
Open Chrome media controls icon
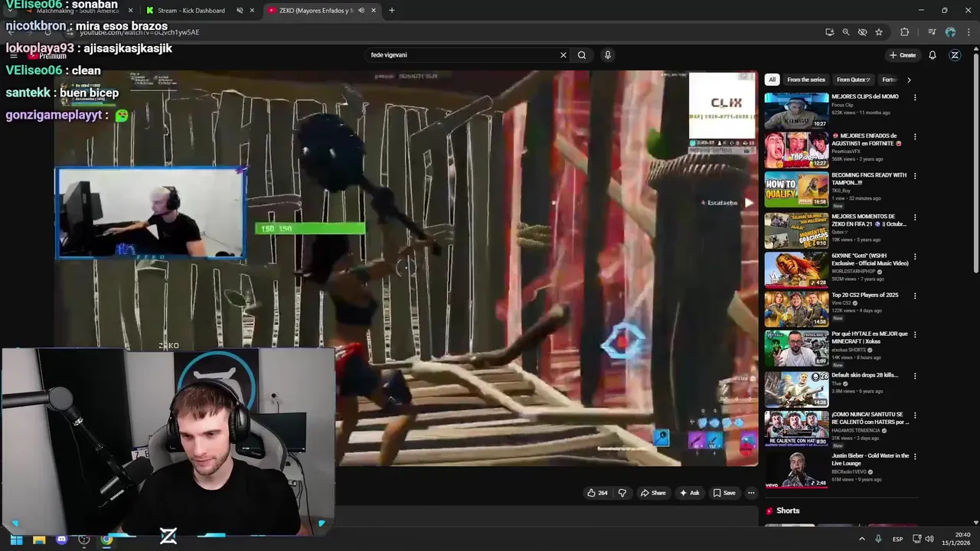(932, 32)
